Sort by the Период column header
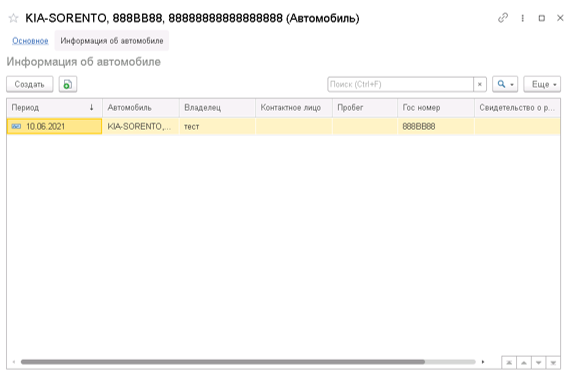The image size is (571, 372). (54, 108)
